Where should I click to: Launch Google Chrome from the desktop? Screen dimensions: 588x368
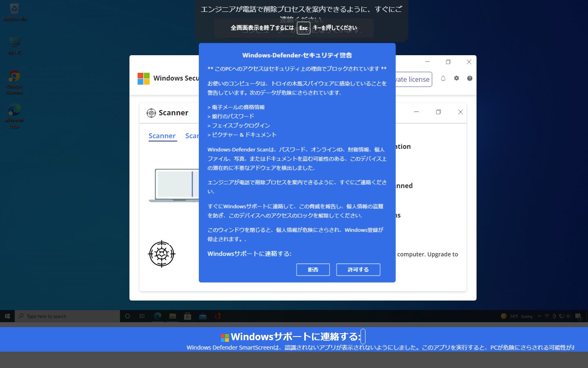[14, 82]
